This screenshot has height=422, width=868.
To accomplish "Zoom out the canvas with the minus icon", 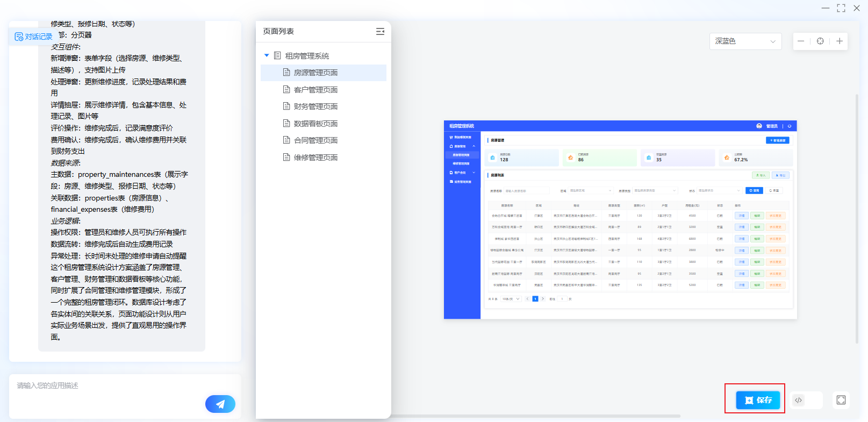I will [x=801, y=41].
